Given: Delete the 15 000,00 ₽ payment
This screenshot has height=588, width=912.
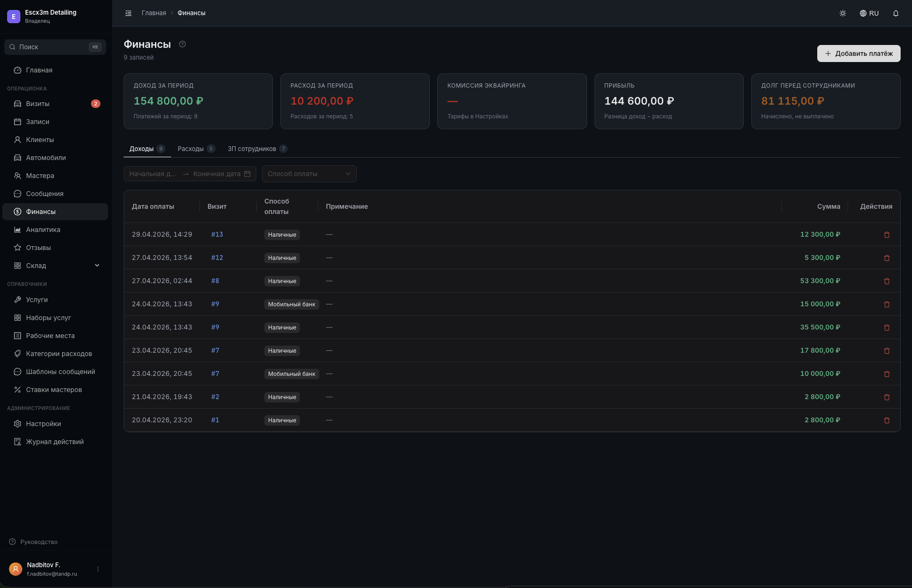Looking at the screenshot, I should (887, 304).
